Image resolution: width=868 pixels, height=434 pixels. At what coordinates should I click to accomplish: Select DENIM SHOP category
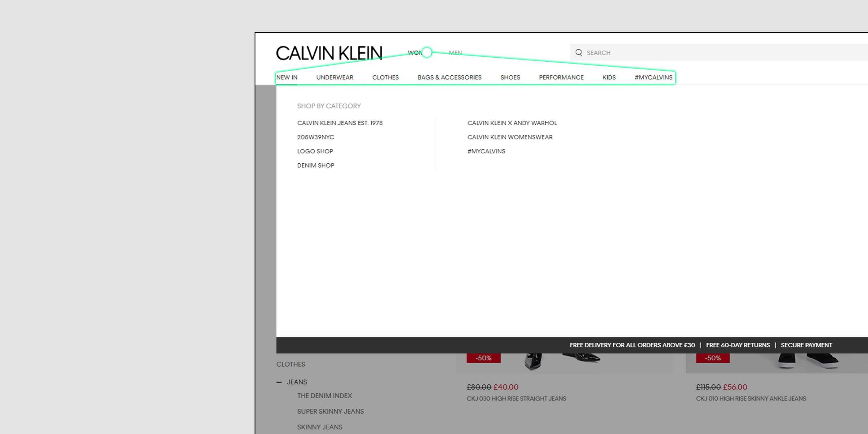point(316,165)
